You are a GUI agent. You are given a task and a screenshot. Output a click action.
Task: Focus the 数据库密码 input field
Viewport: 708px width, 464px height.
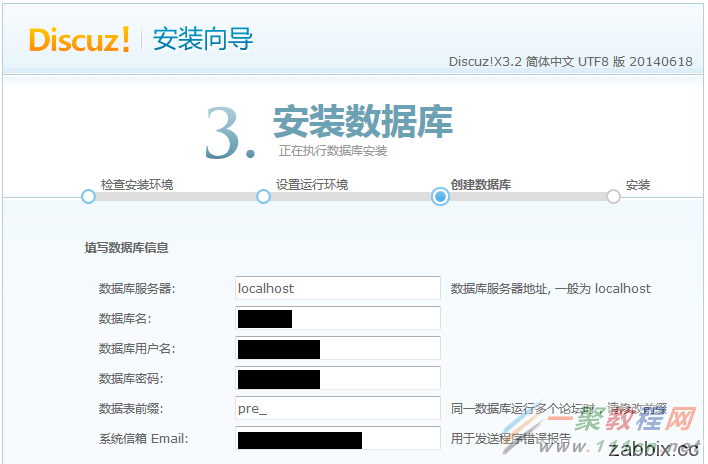point(338,378)
